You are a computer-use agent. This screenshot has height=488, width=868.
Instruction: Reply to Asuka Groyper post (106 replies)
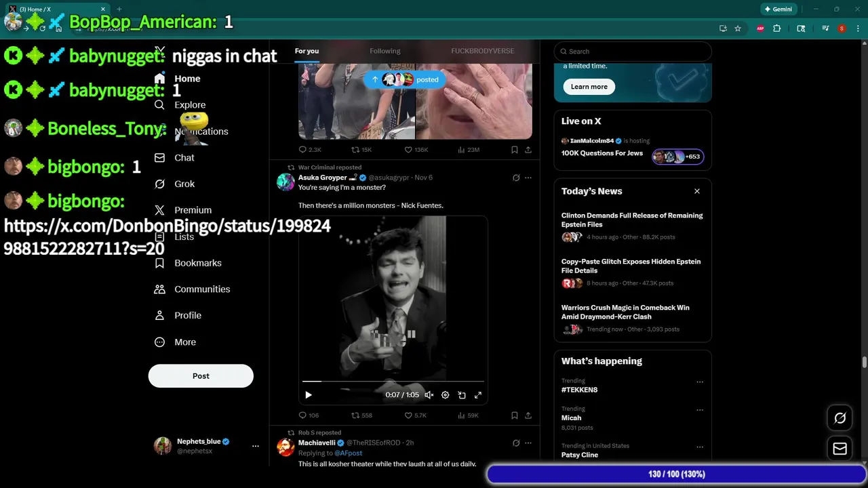click(309, 415)
